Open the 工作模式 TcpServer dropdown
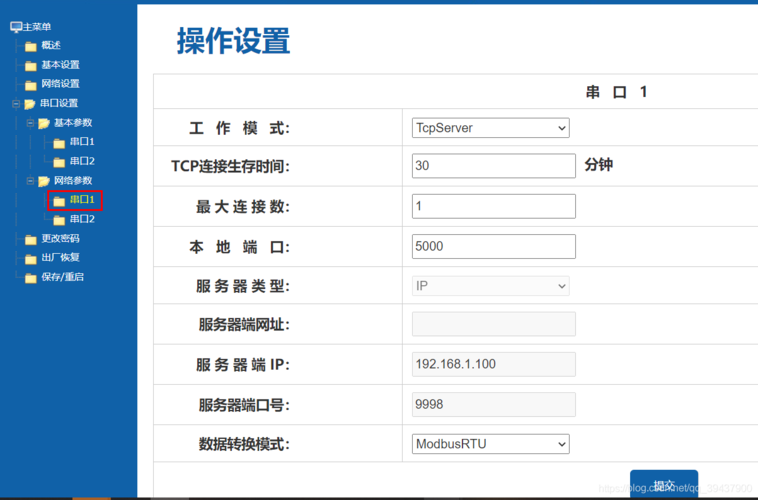The height and width of the screenshot is (500, 758). tap(491, 128)
